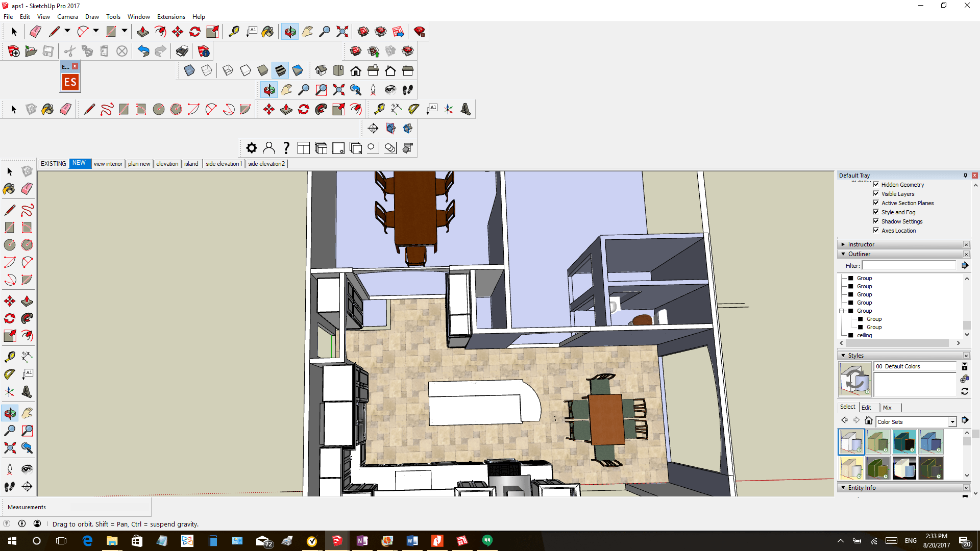Select the Axes tool in left toolbar
The height and width of the screenshot is (551, 980).
[10, 392]
